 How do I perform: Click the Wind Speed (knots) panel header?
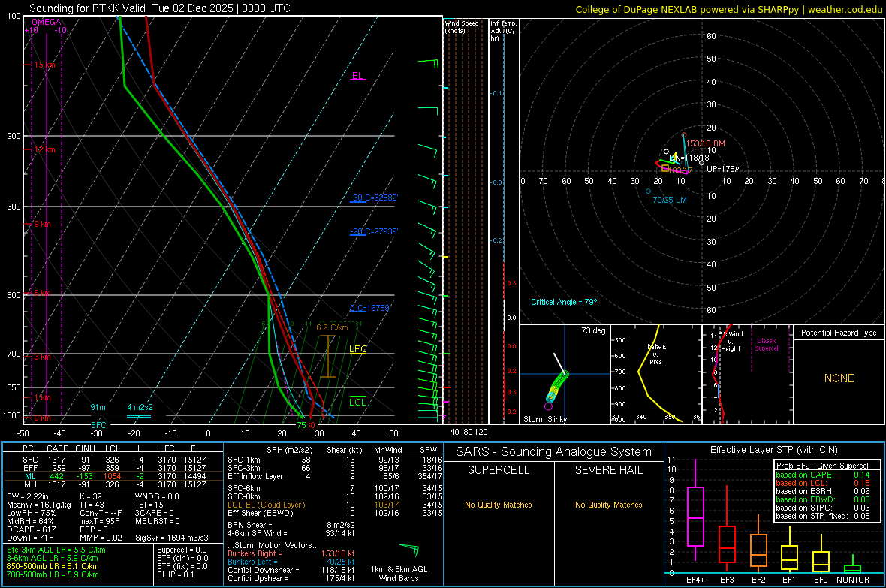462,26
